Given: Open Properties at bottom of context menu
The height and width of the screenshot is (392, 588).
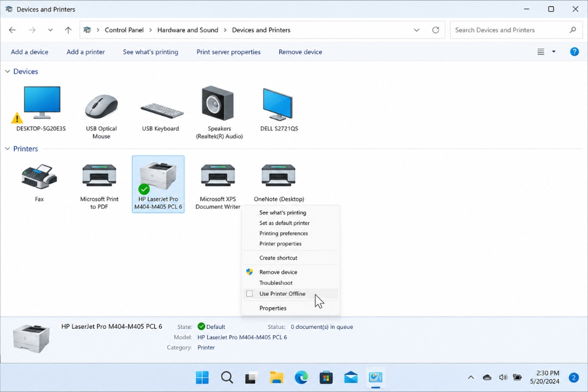Looking at the screenshot, I should [273, 308].
